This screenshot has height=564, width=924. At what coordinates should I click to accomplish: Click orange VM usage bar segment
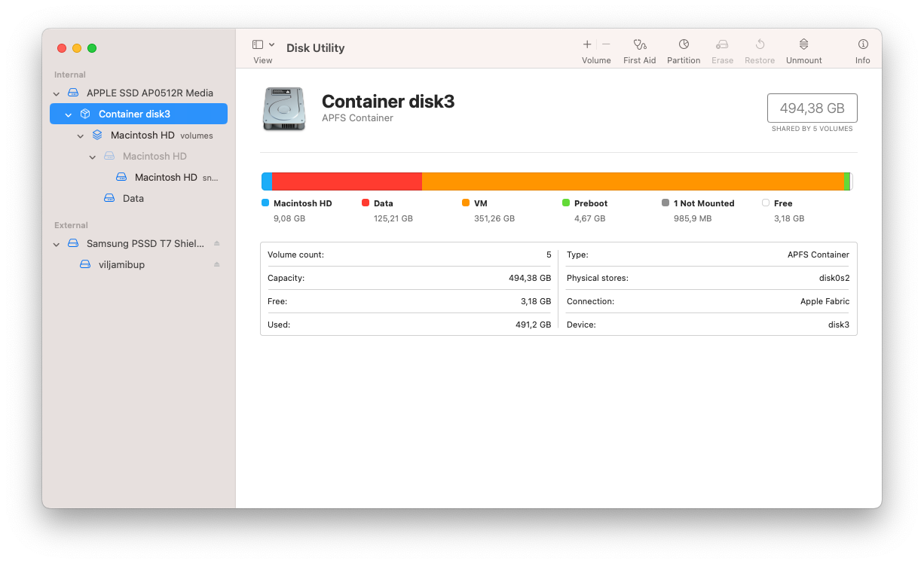pyautogui.click(x=633, y=181)
